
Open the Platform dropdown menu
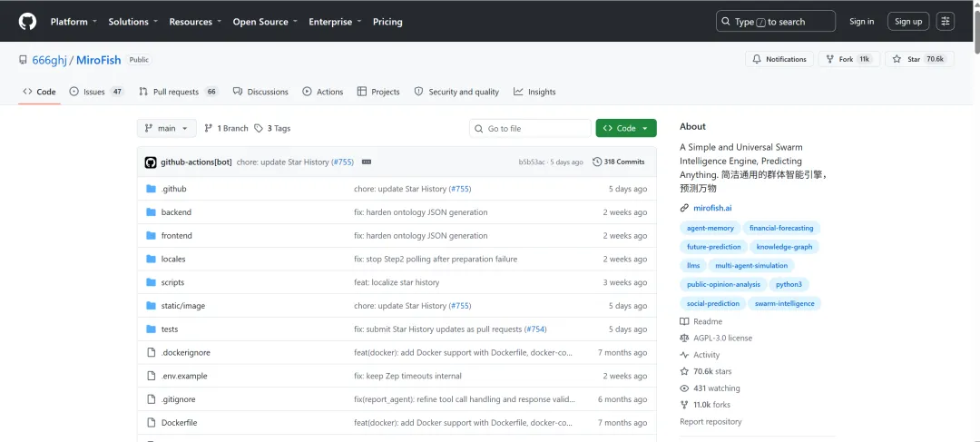coord(73,21)
